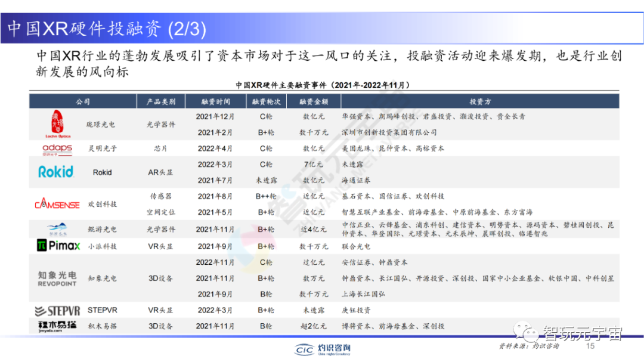Select company name 积木易搭

[103, 326]
